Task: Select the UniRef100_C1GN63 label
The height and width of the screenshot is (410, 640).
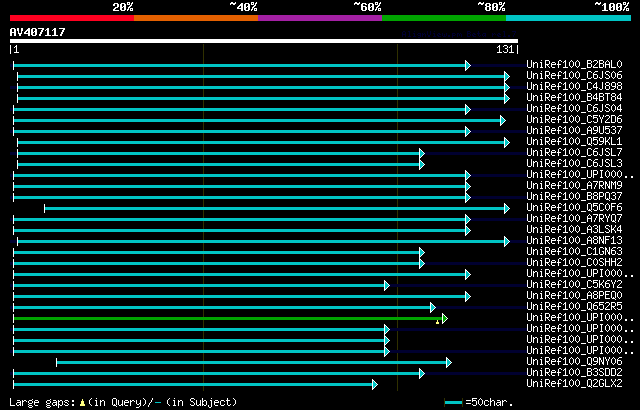Action: click(574, 252)
